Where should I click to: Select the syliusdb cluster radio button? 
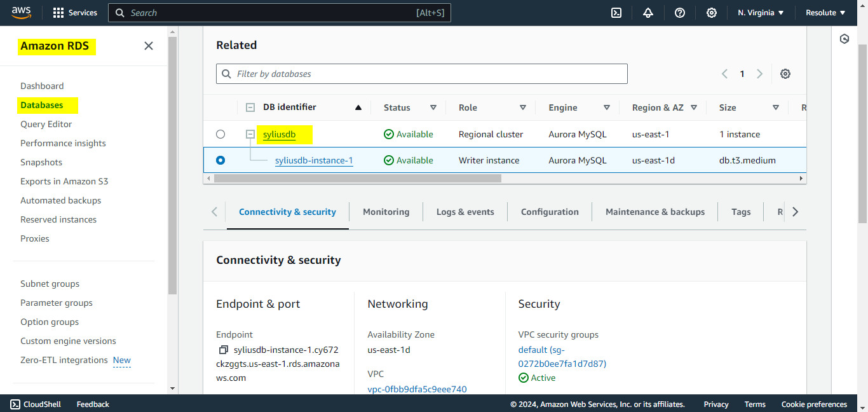click(x=220, y=134)
